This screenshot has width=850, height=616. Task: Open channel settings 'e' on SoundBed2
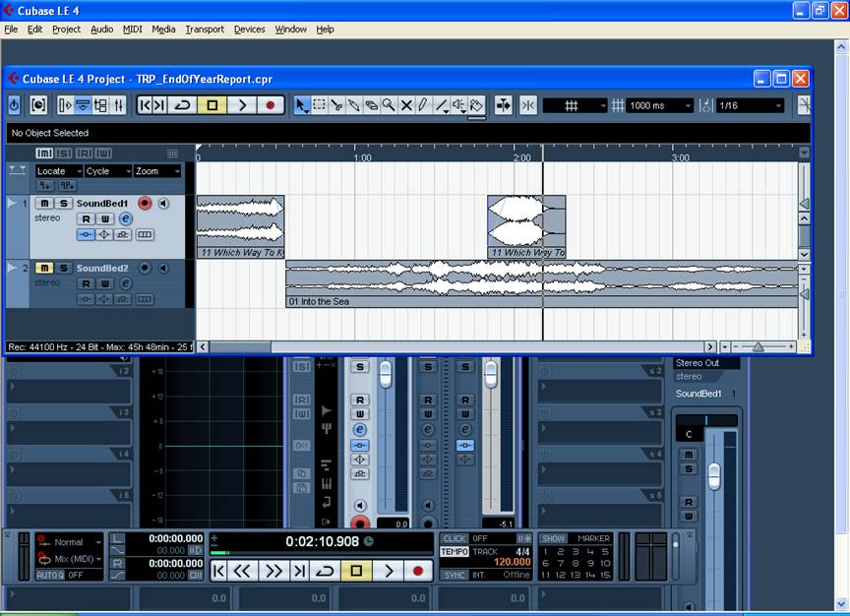click(125, 283)
